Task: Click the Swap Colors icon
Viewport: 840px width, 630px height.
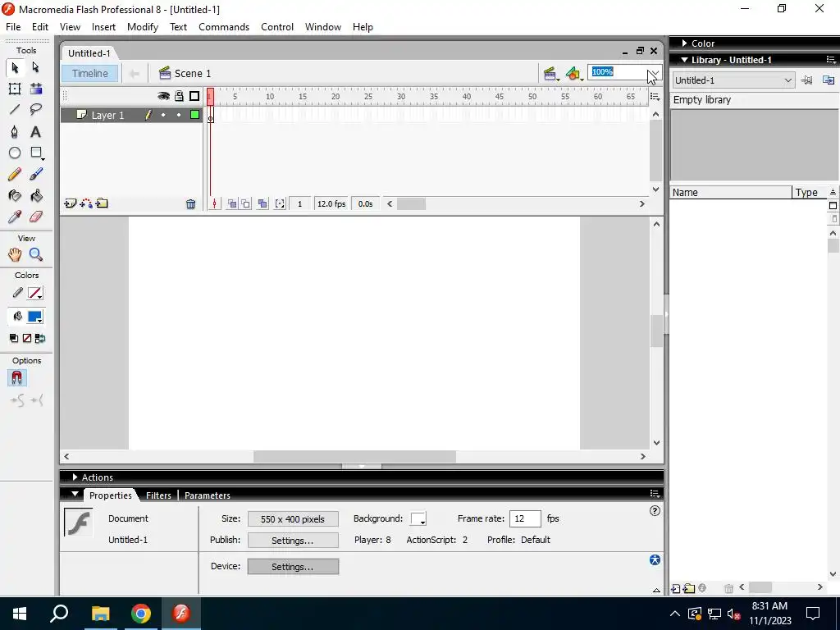Action: pyautogui.click(x=40, y=338)
